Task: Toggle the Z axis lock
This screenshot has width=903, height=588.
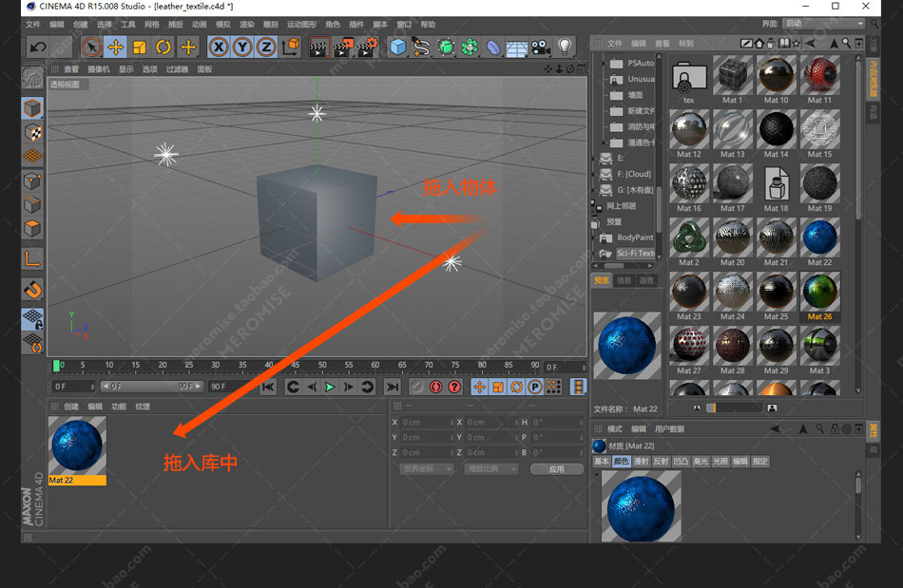Action: coord(266,47)
